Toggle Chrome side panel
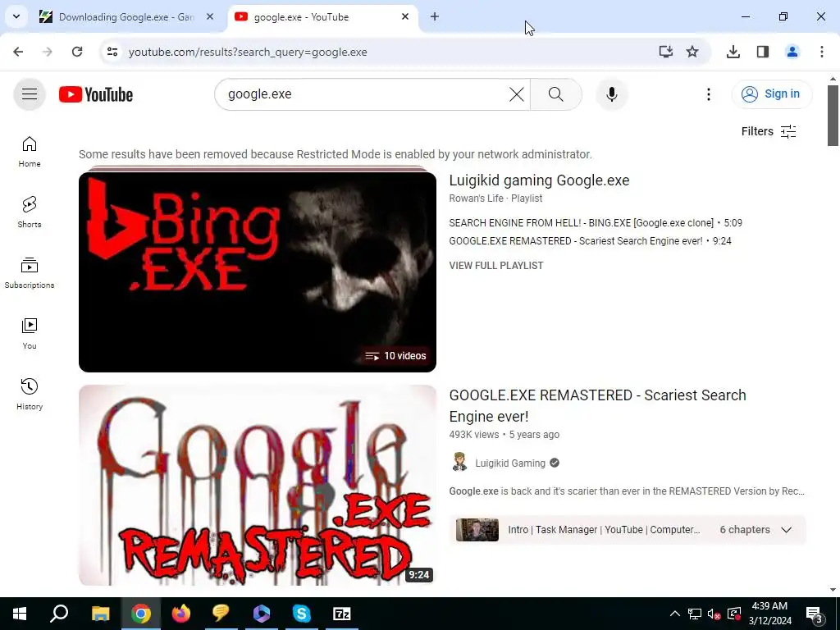Screen dimensions: 840x630 [763, 52]
